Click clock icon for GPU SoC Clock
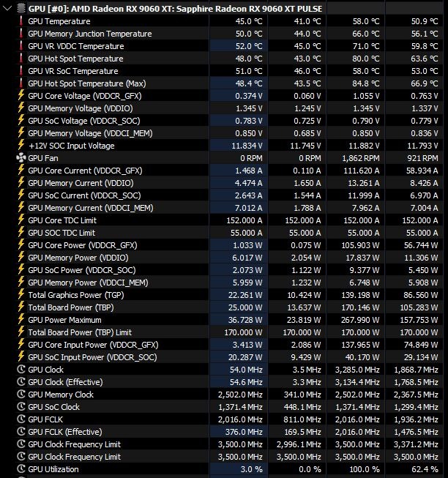Screen dimensions: 448x478 tap(20, 407)
